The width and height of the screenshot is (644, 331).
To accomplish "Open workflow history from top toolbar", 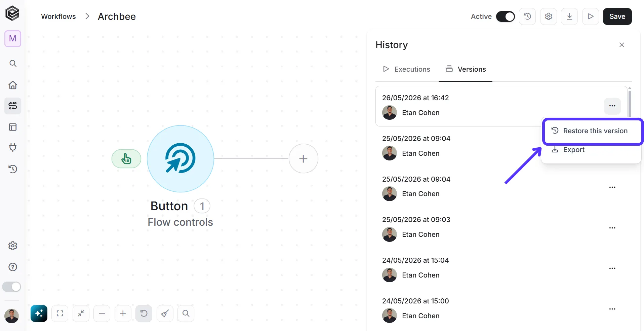I will [527, 16].
